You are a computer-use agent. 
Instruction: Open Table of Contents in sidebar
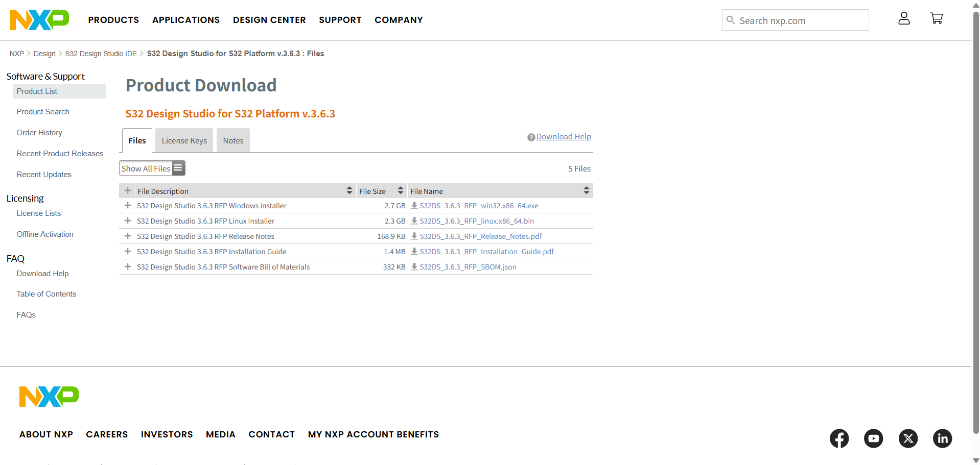point(46,294)
